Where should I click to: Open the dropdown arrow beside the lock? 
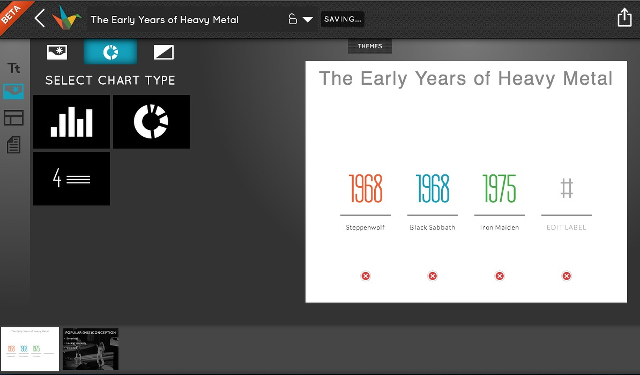pos(308,19)
